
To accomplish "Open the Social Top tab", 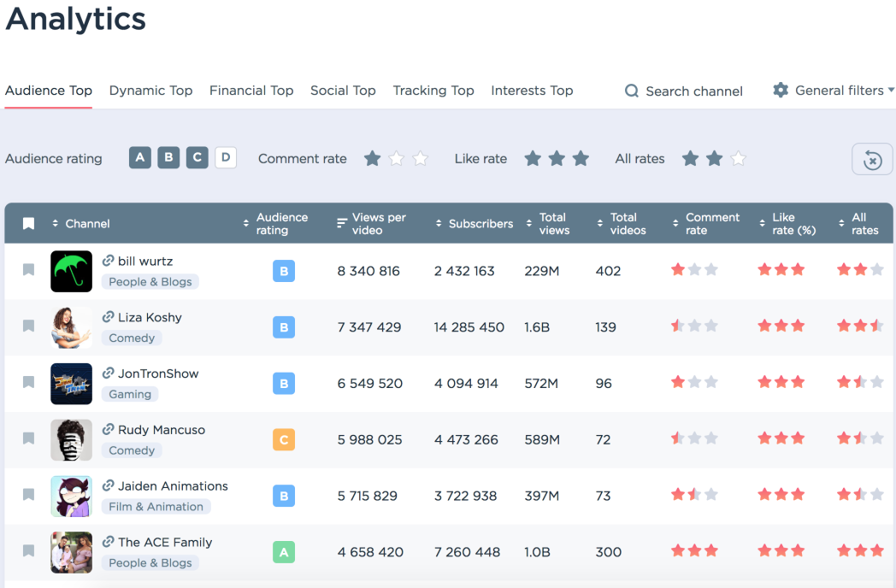I will click(343, 91).
